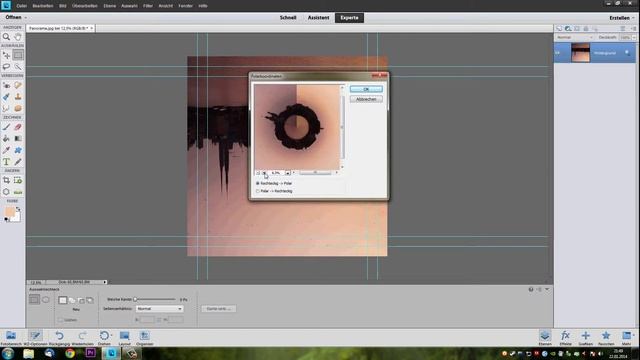Select the Color Picker eyedropper tool
Viewport: 640px width, 360px height.
7,150
